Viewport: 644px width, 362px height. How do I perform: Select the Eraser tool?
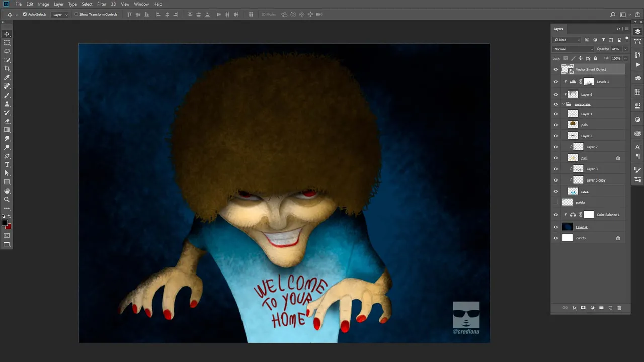point(7,121)
